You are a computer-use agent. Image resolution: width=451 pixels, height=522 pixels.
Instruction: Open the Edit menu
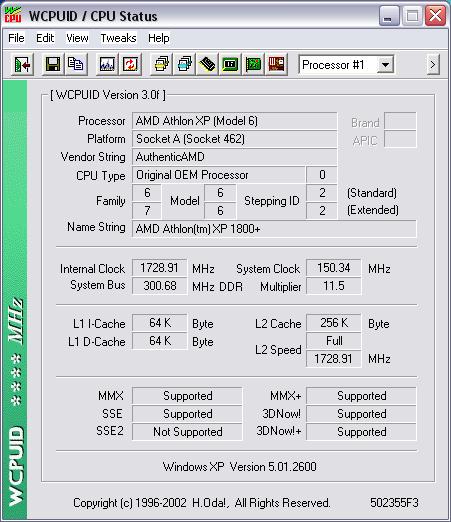[x=45, y=38]
